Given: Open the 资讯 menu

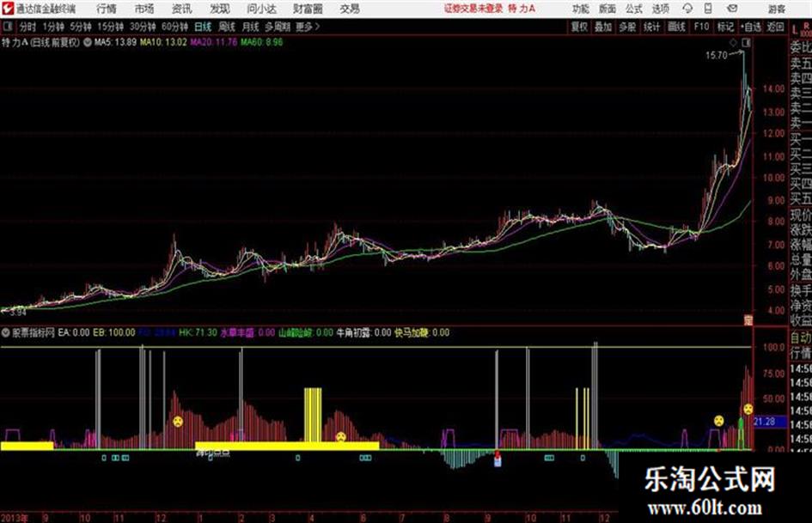Looking at the screenshot, I should pyautogui.click(x=181, y=9).
